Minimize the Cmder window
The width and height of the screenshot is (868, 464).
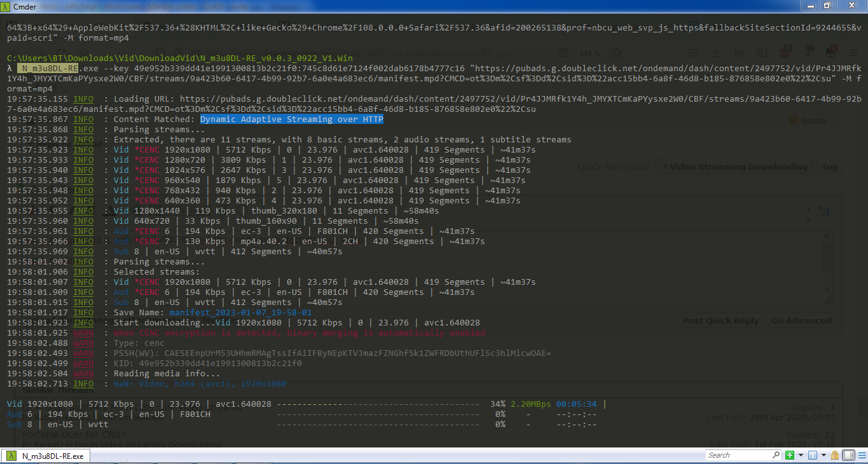(x=810, y=6)
